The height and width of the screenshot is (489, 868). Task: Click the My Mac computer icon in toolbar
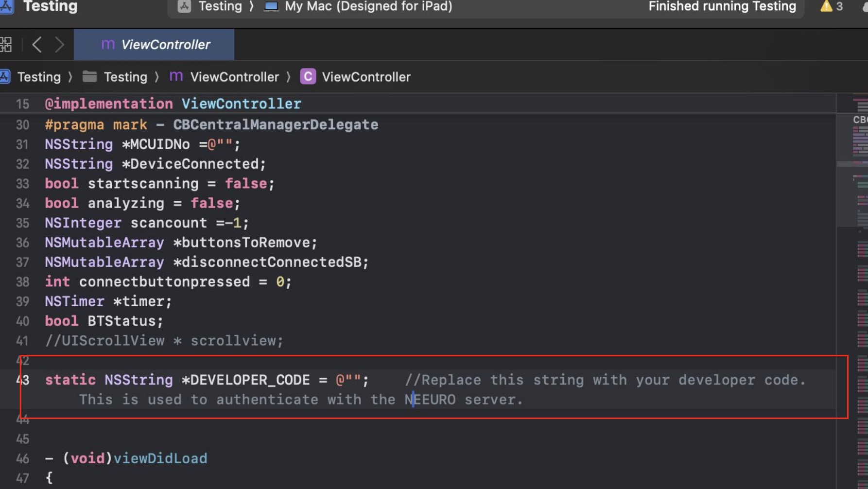(x=271, y=7)
